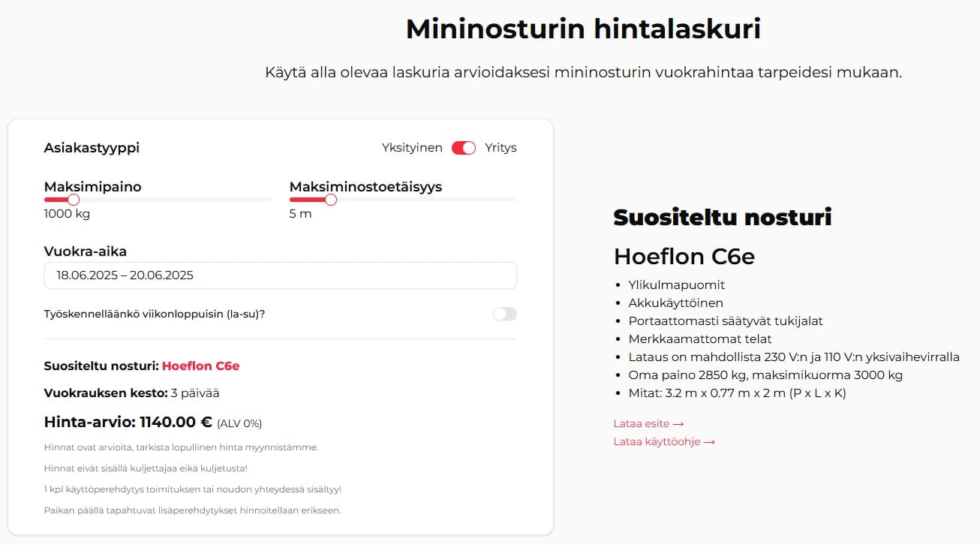
Task: Click the Merkkaamattomat telat bullet item
Action: pos(700,339)
